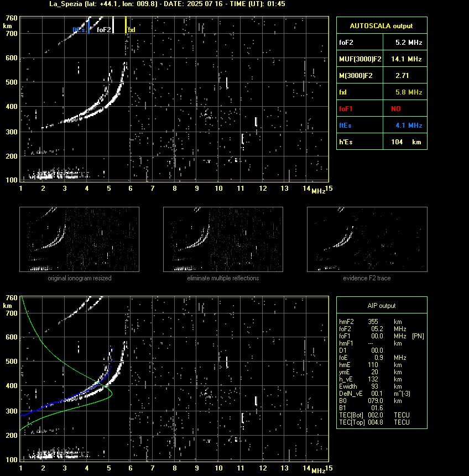Click the 760 km axis label on top ionogram
The image size is (469, 476).
[x=12, y=18]
